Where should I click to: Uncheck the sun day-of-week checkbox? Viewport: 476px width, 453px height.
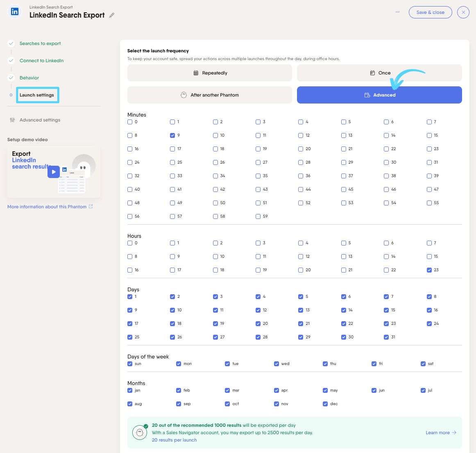point(130,364)
